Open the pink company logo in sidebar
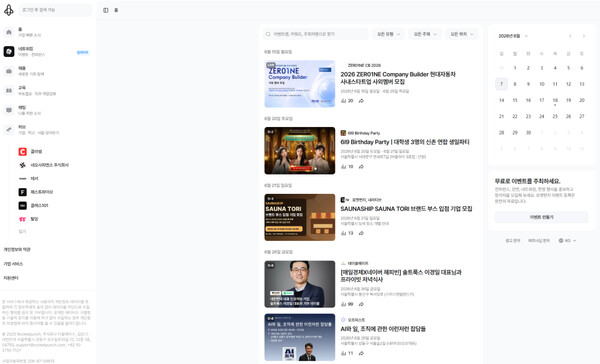This screenshot has height=364, width=600. 23,219
